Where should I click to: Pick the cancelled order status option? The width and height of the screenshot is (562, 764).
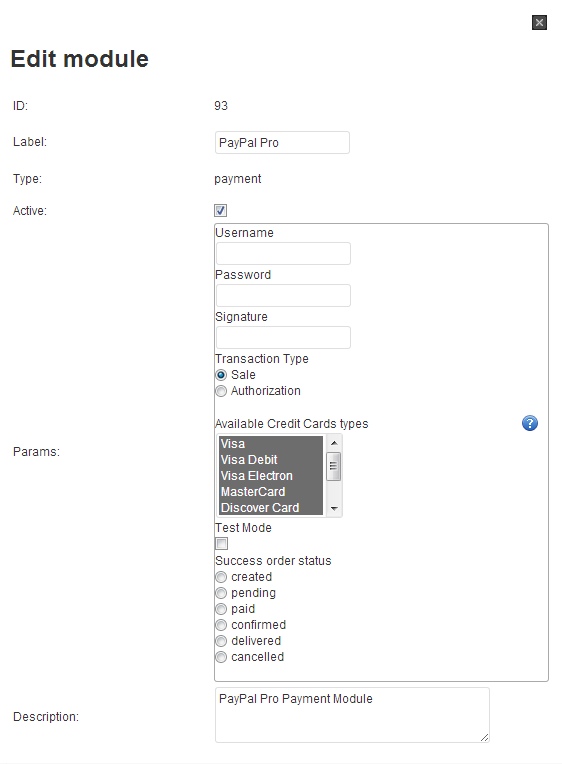[221, 657]
